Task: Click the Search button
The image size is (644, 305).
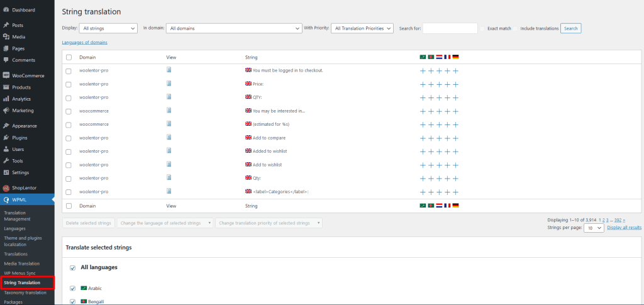Action: (571, 28)
